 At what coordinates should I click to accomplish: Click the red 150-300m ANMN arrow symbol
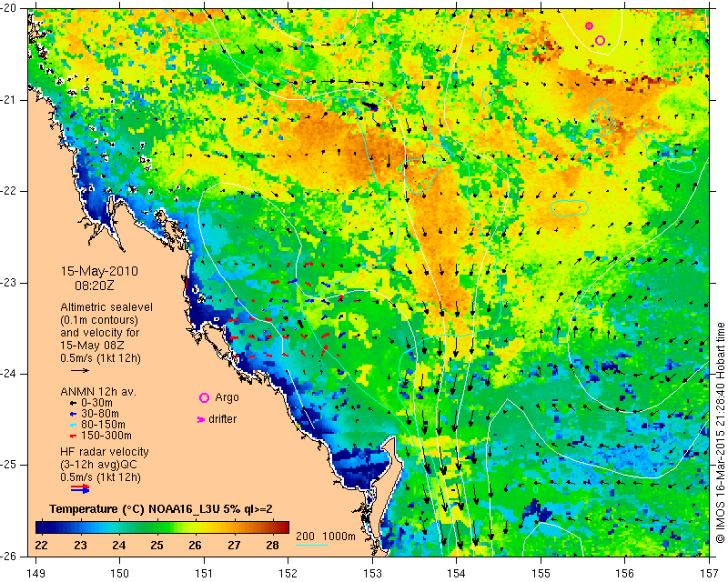click(73, 436)
